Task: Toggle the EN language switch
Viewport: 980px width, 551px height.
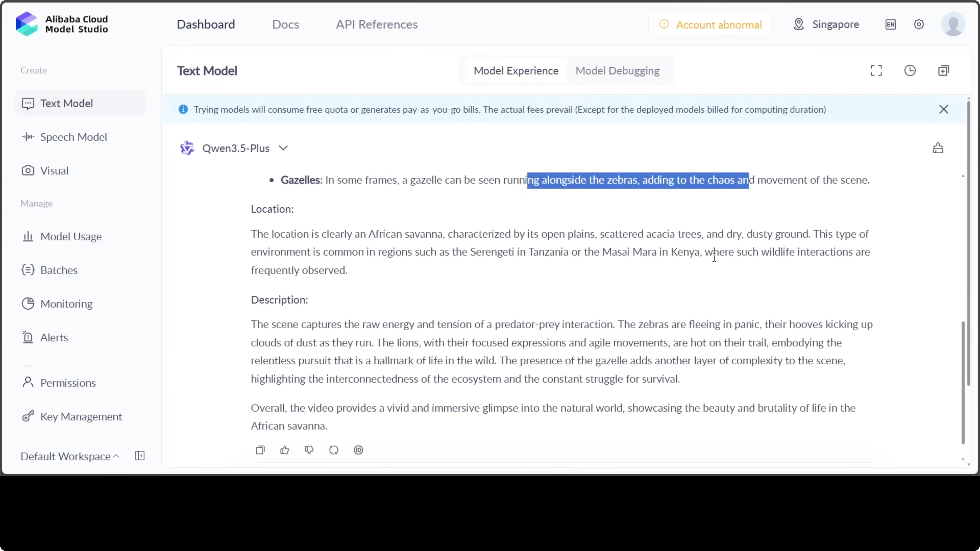Action: coord(890,24)
